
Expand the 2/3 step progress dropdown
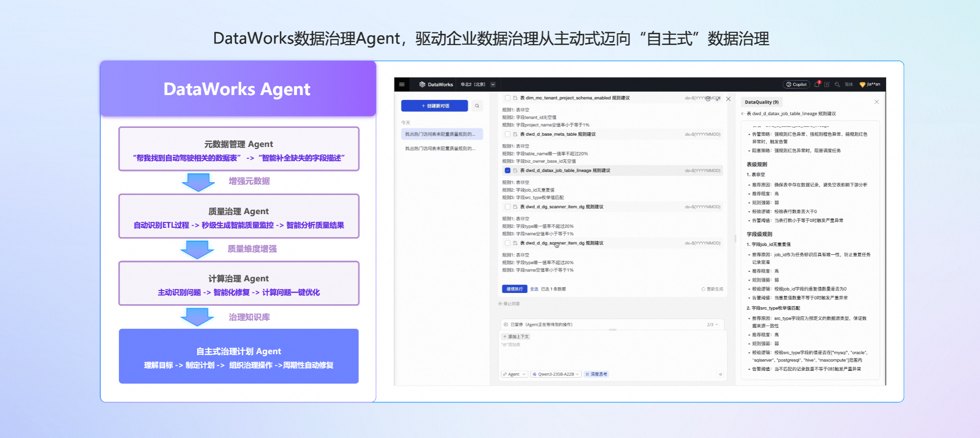[x=713, y=324]
